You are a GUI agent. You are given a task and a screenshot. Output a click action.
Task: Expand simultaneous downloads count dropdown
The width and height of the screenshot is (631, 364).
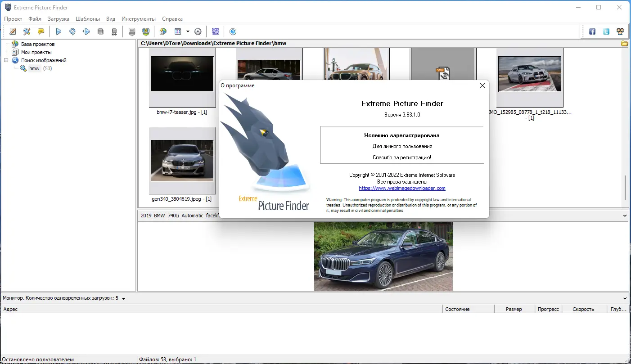point(123,298)
